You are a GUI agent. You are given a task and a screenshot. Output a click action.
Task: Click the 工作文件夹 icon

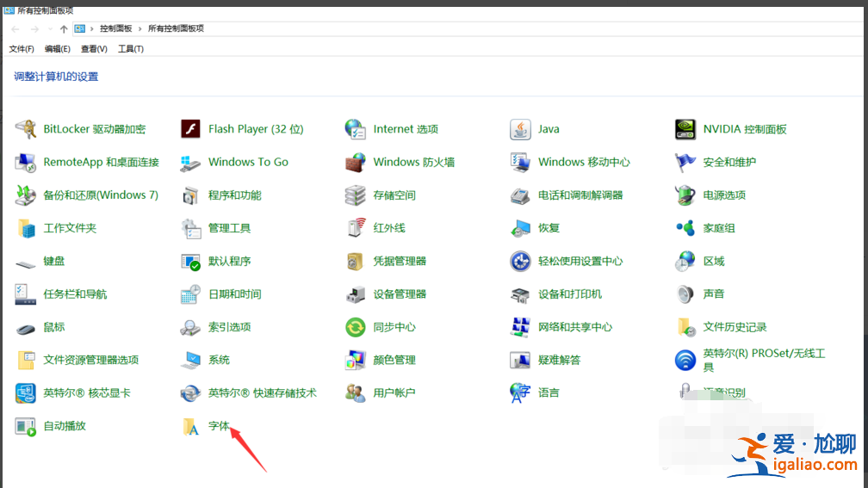click(x=26, y=228)
